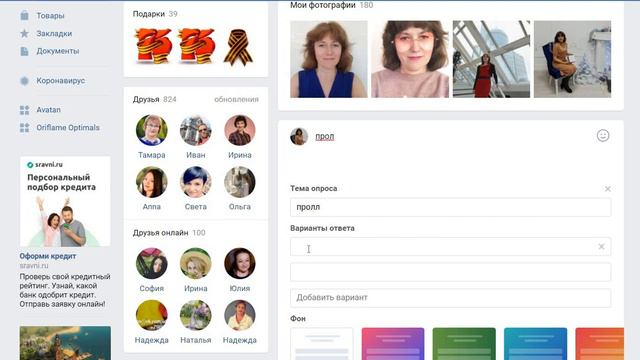Open Документы menu entry
Screen dimensions: 640x360
[58, 51]
